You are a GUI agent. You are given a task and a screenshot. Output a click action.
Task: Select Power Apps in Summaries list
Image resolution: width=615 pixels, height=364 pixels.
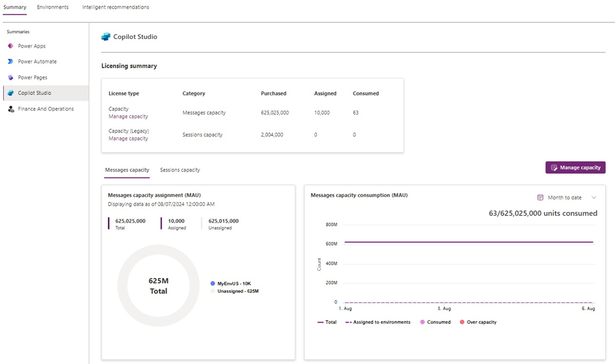(46, 46)
